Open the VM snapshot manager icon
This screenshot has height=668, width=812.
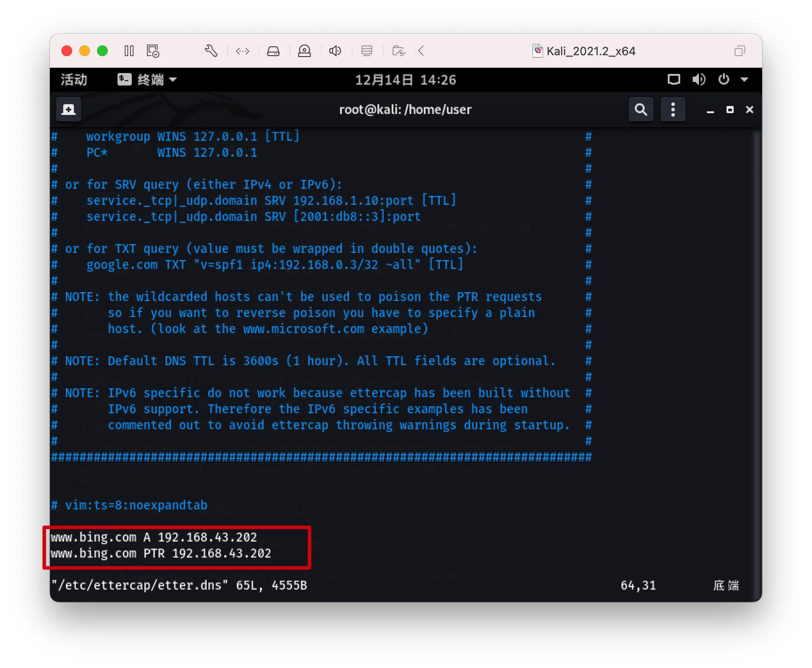pos(153,51)
